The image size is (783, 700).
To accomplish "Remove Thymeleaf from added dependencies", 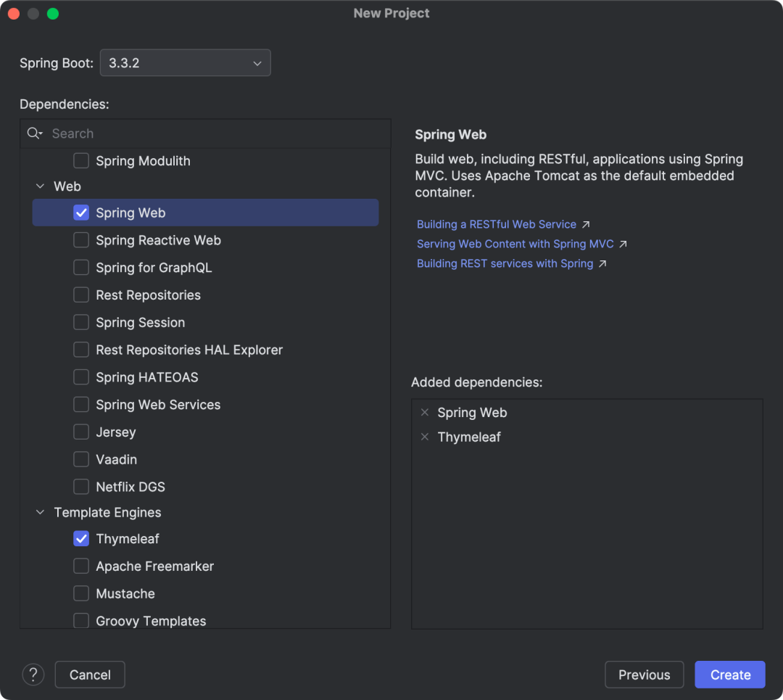I will coord(425,437).
